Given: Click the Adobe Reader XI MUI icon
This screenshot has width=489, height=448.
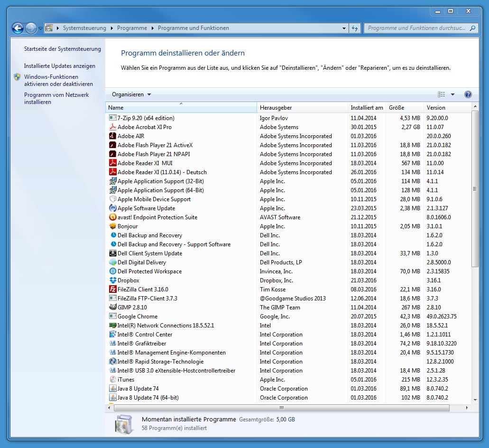Looking at the screenshot, I should point(112,163).
